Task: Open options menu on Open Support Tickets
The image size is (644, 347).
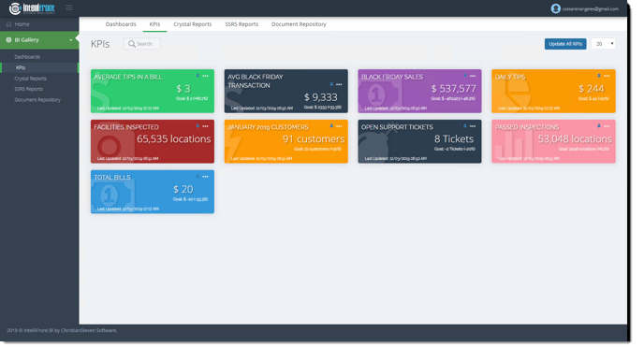Action: 473,126
